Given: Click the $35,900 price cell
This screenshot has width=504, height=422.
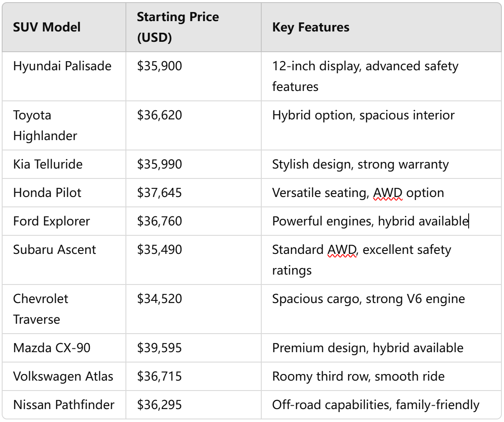Looking at the screenshot, I should tap(194, 76).
